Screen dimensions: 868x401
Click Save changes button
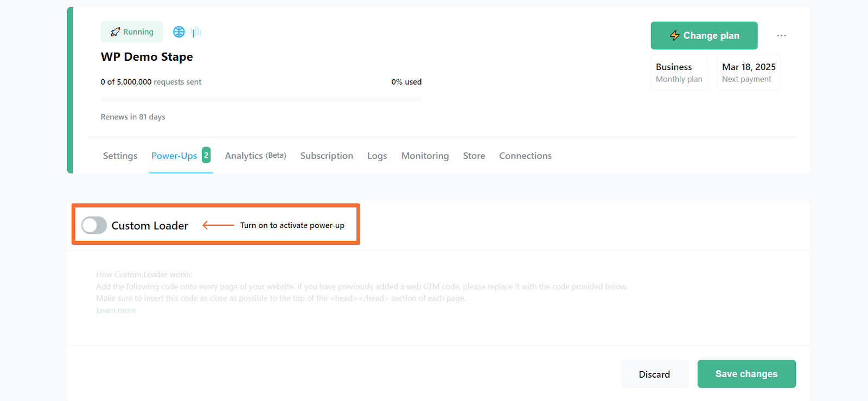tap(746, 374)
